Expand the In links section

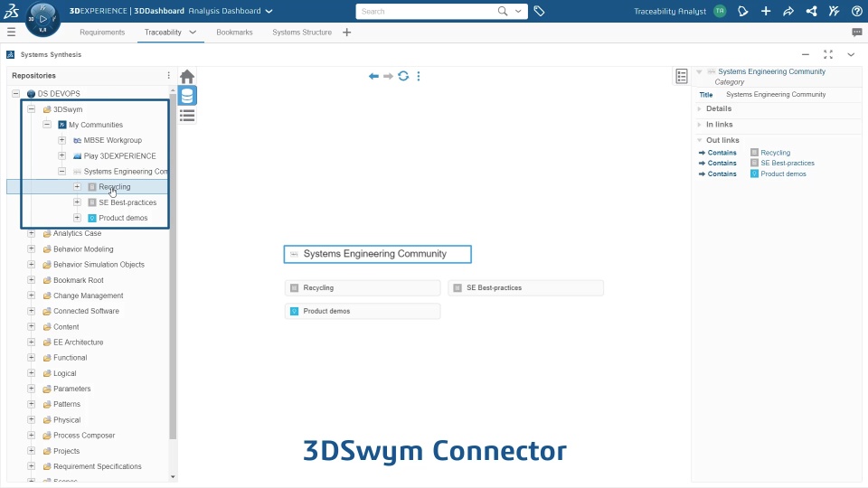tap(700, 125)
